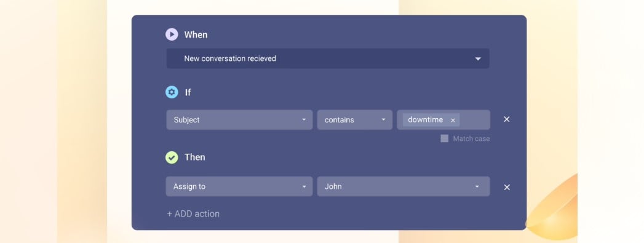Delete the Subject condition row
Viewport: 644px width, 243px height.
point(507,119)
